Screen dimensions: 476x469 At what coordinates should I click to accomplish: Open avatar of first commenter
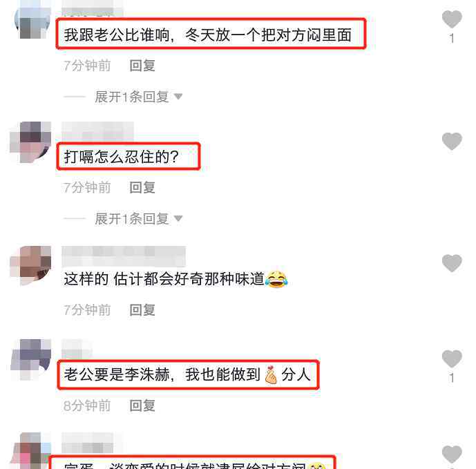point(32,21)
